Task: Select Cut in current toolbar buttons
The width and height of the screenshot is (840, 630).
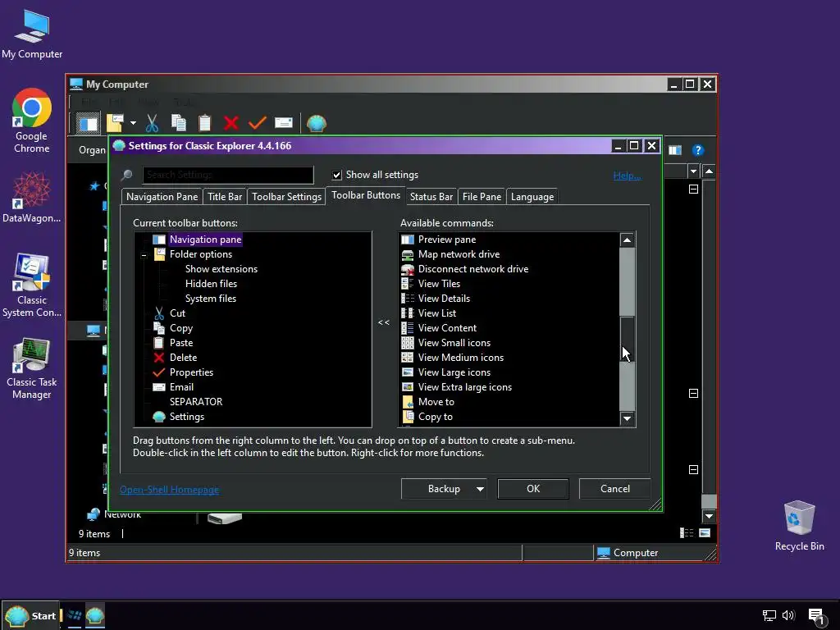Action: [x=177, y=313]
